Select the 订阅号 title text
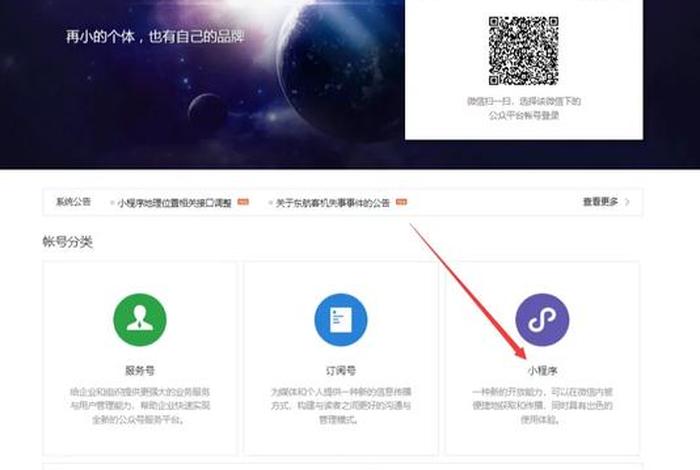 pyautogui.click(x=341, y=369)
